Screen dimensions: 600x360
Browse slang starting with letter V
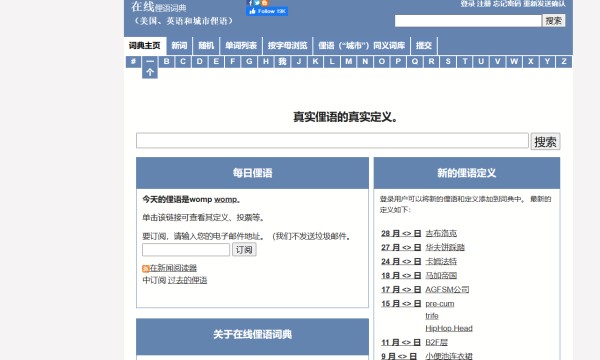[x=497, y=62]
